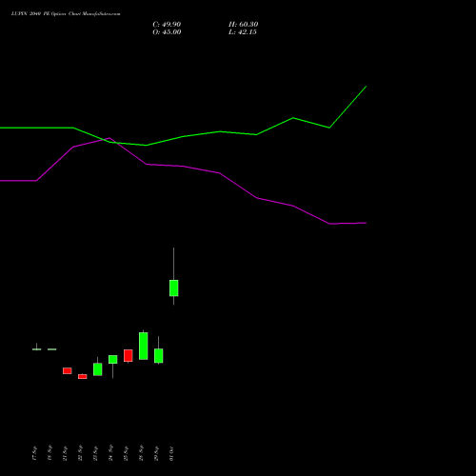Click the close value 'C: 49.90'
The image size is (476, 476).
[167, 25]
